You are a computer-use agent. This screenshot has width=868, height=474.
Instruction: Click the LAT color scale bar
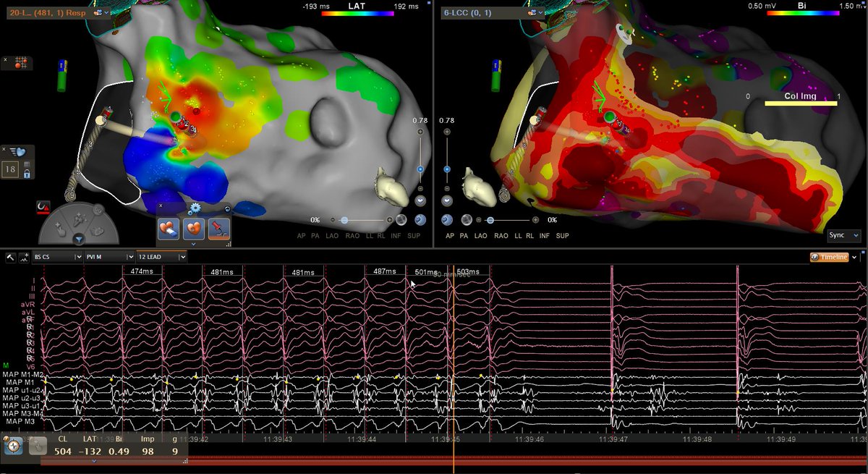tap(359, 12)
